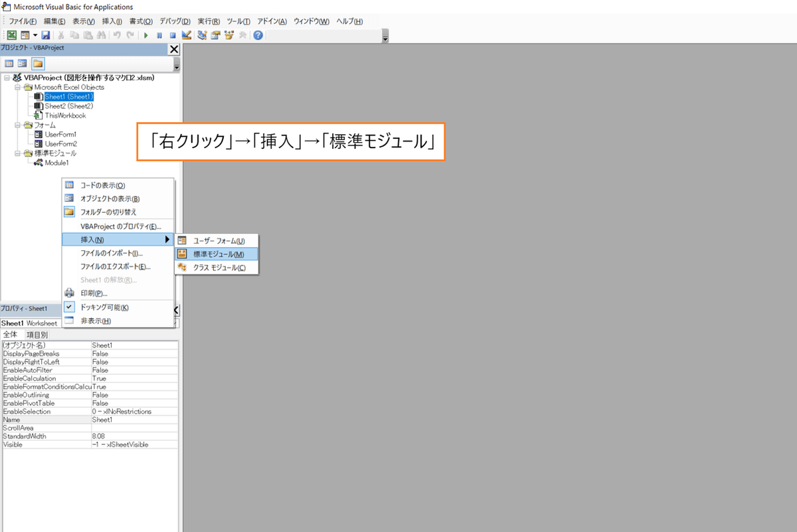Click the Copy icon in toolbar

pos(75,35)
